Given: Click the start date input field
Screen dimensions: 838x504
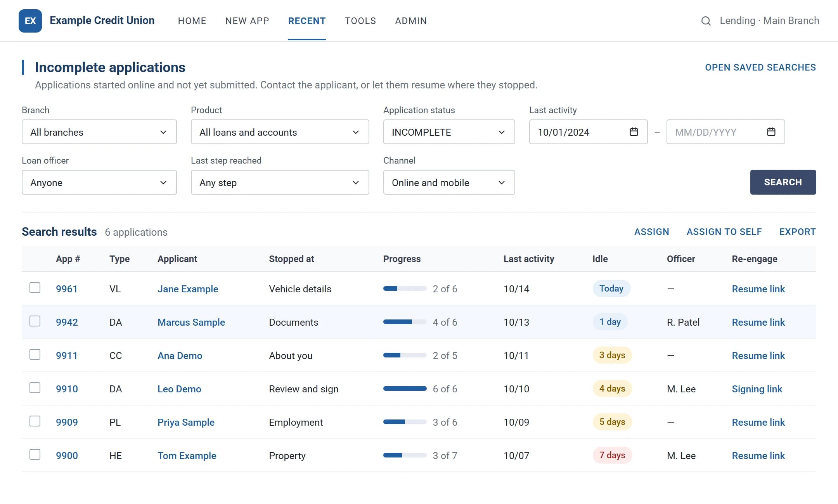Looking at the screenshot, I should pyautogui.click(x=588, y=132).
